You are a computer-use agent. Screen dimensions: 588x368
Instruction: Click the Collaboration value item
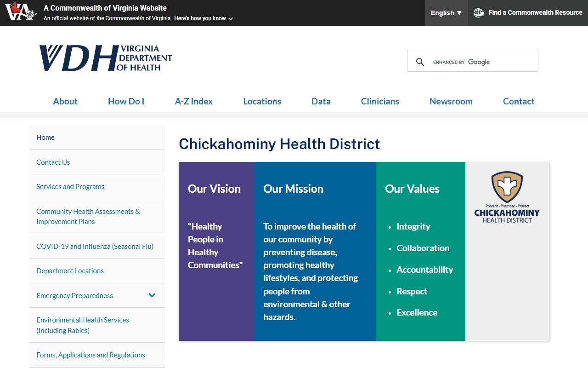(423, 248)
